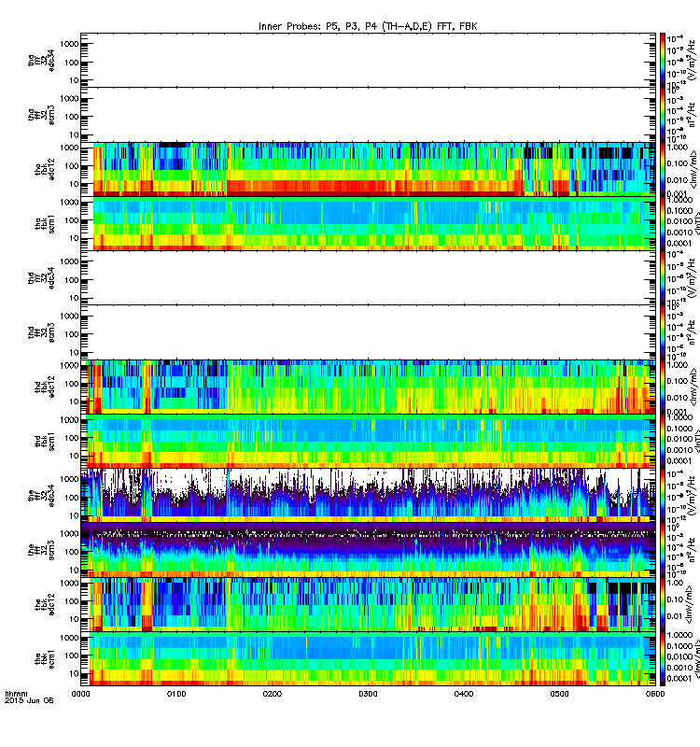Select the 'thd fbk edc12' y-axis label
This screenshot has width=700, height=747.
pyautogui.click(x=45, y=387)
